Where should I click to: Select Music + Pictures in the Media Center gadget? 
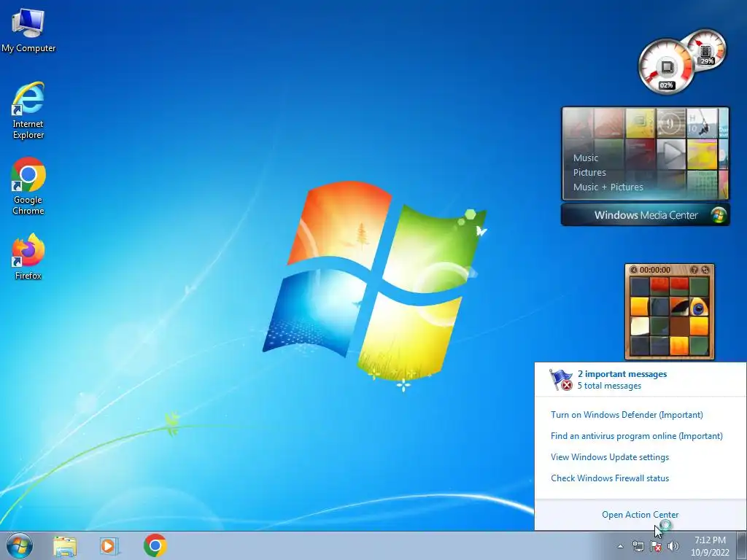[x=608, y=187]
